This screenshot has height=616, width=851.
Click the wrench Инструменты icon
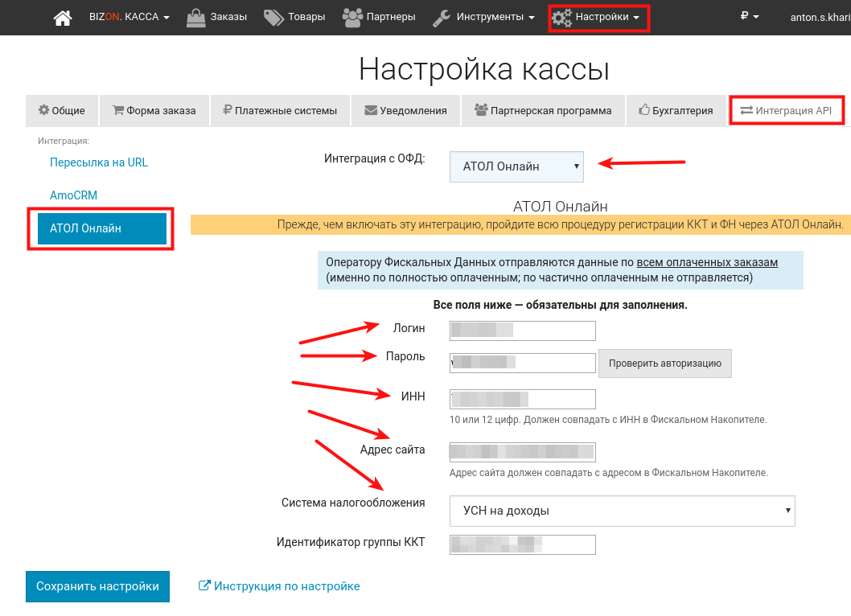(x=441, y=17)
